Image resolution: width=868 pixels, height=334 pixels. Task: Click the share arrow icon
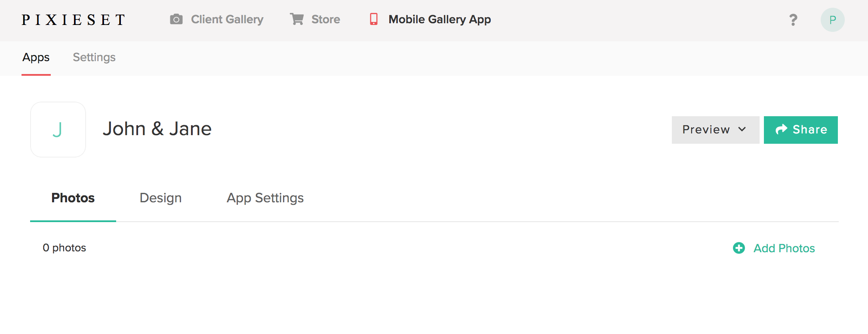pyautogui.click(x=781, y=130)
